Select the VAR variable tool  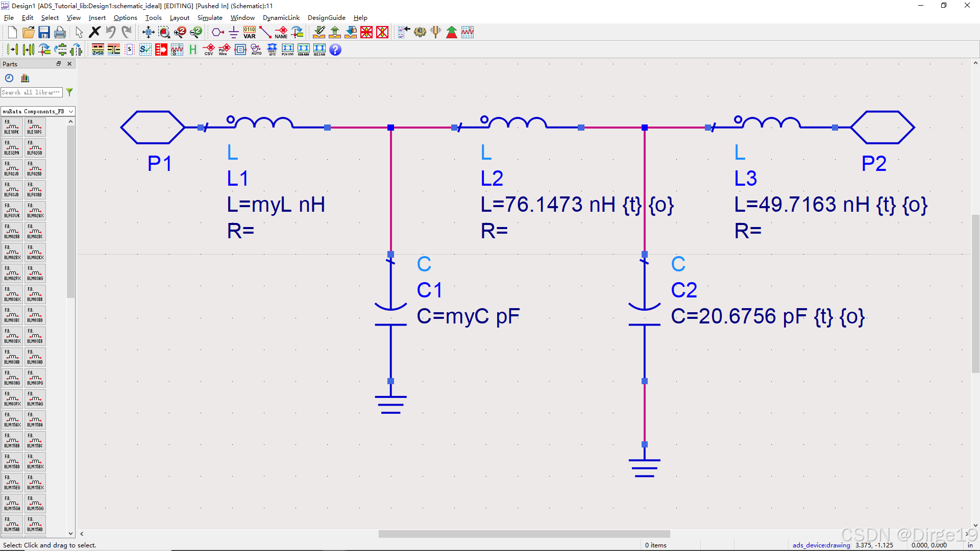[x=249, y=32]
